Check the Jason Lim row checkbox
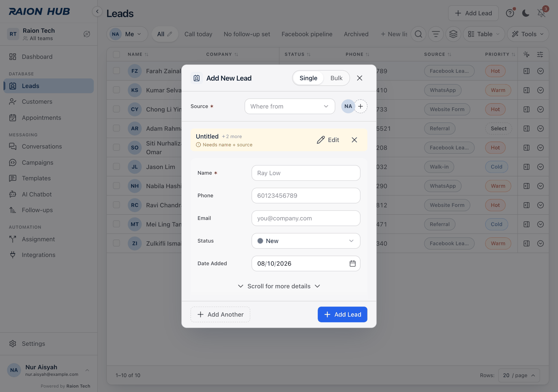Image resolution: width=558 pixels, height=392 pixels. tap(116, 167)
